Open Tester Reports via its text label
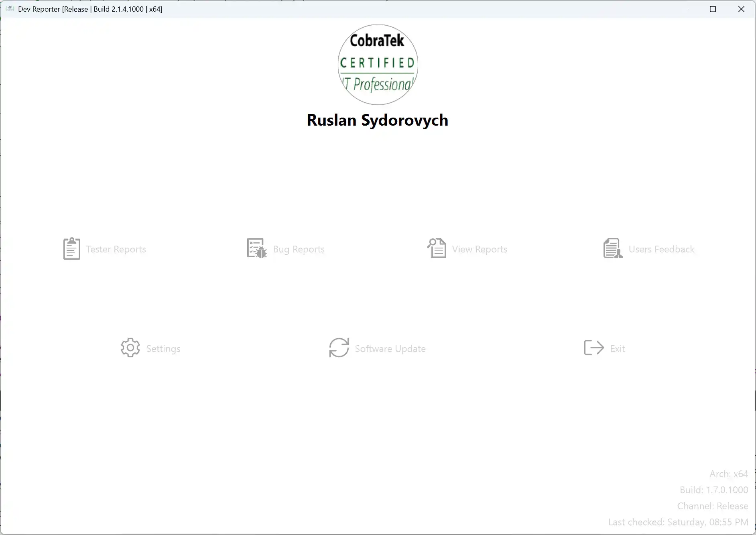This screenshot has height=535, width=756. pyautogui.click(x=116, y=249)
